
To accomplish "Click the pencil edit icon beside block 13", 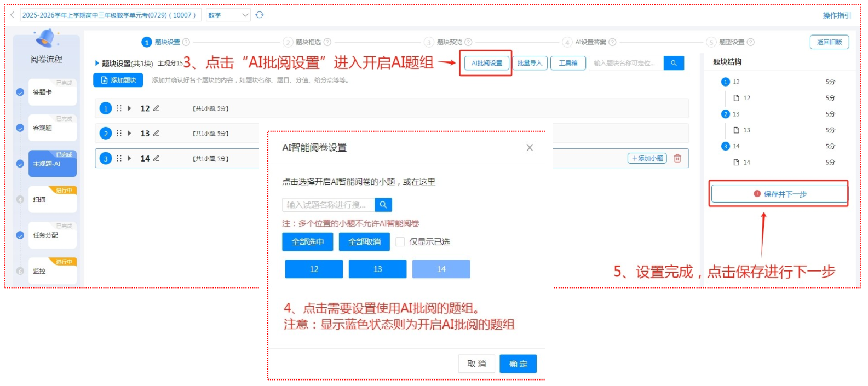I will tap(156, 133).
